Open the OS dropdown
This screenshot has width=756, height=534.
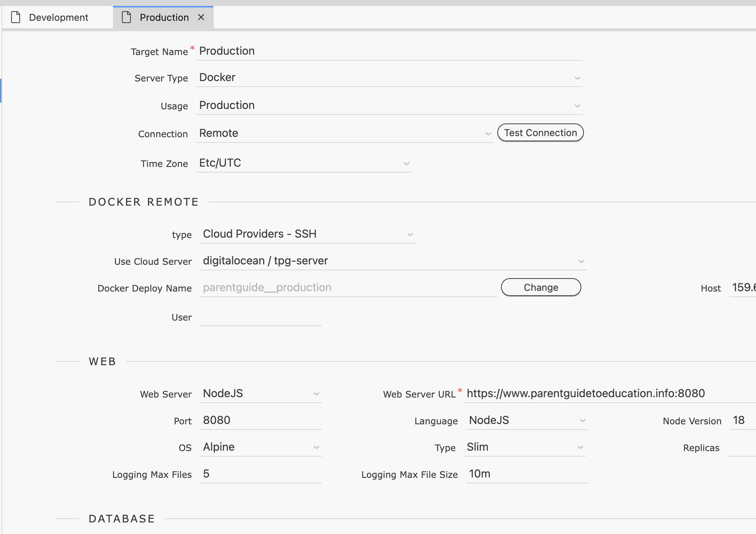(261, 447)
